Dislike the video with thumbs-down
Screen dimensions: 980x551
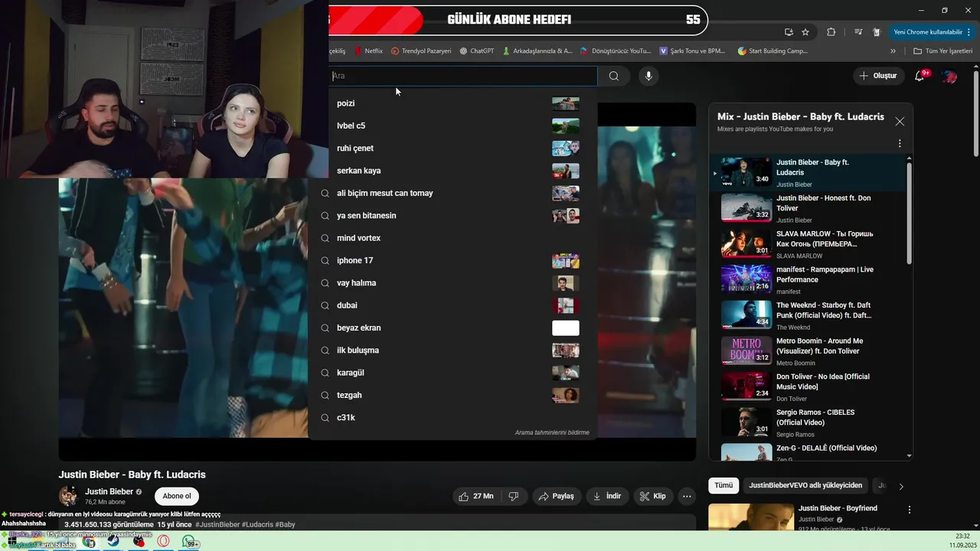(x=514, y=496)
